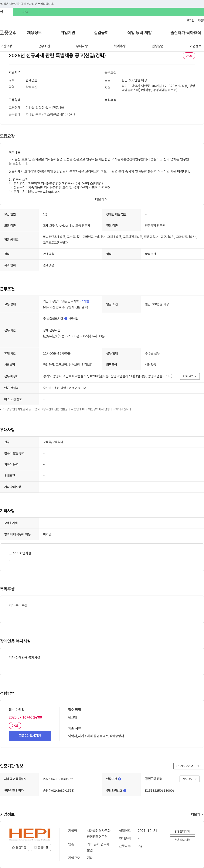Screen dimensions: 204x868
Task: Report via 거짓구인광고 신고 button
Action: tap(188, 766)
